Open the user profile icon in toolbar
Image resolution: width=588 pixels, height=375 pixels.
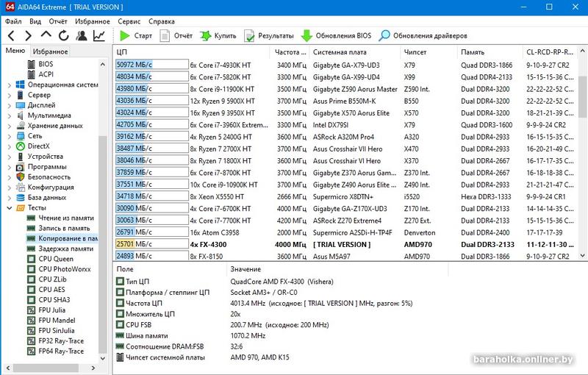click(81, 35)
